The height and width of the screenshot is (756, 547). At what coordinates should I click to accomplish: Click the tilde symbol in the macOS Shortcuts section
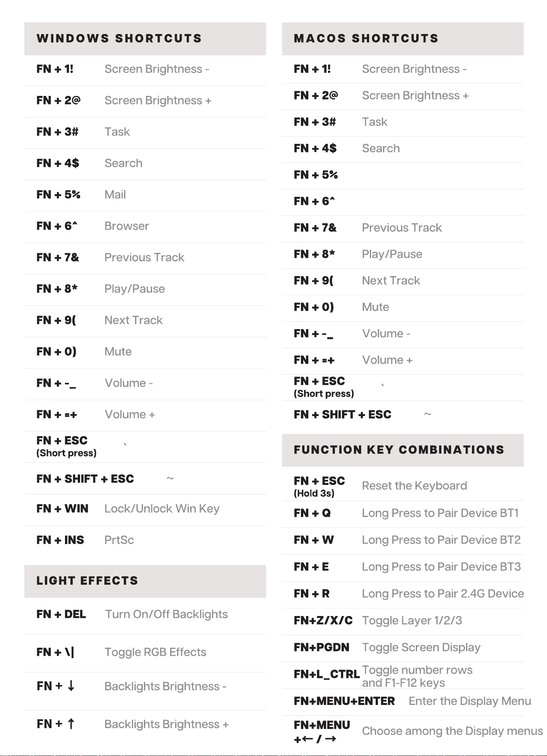[427, 414]
